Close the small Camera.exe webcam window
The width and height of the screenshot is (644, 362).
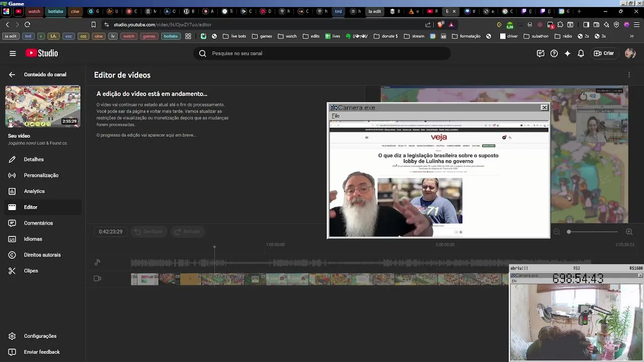click(640, 276)
